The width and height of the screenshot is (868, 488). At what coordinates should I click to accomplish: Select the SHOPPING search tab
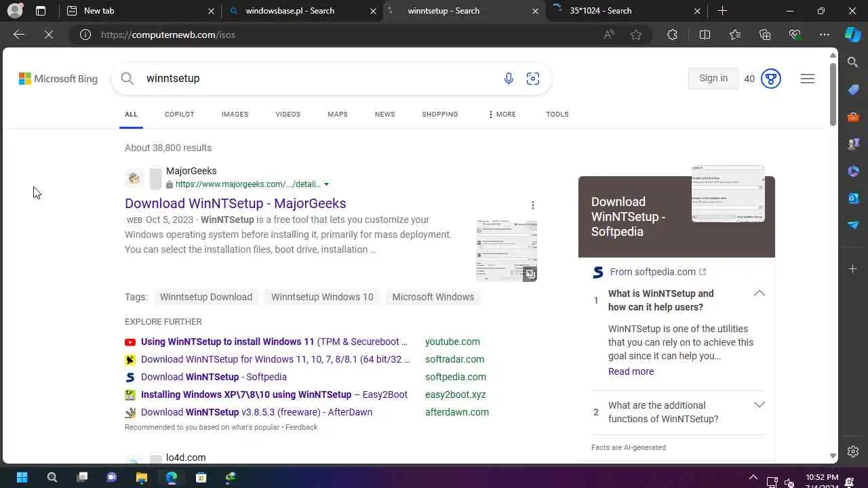(440, 115)
